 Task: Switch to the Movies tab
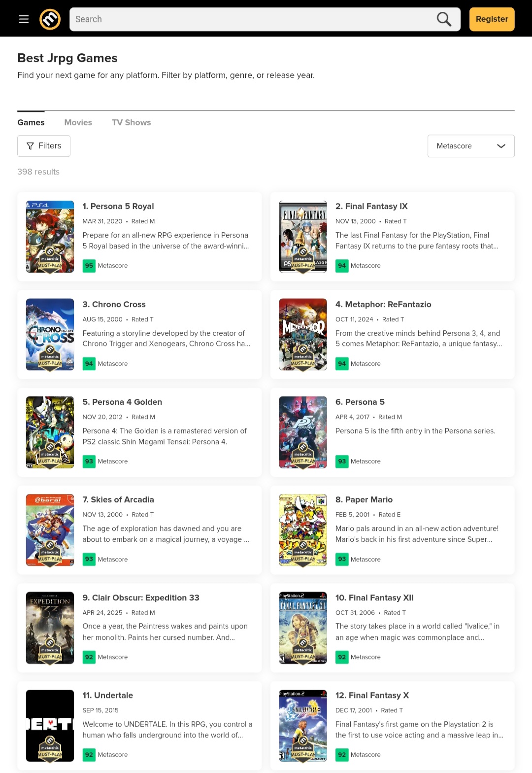click(78, 122)
